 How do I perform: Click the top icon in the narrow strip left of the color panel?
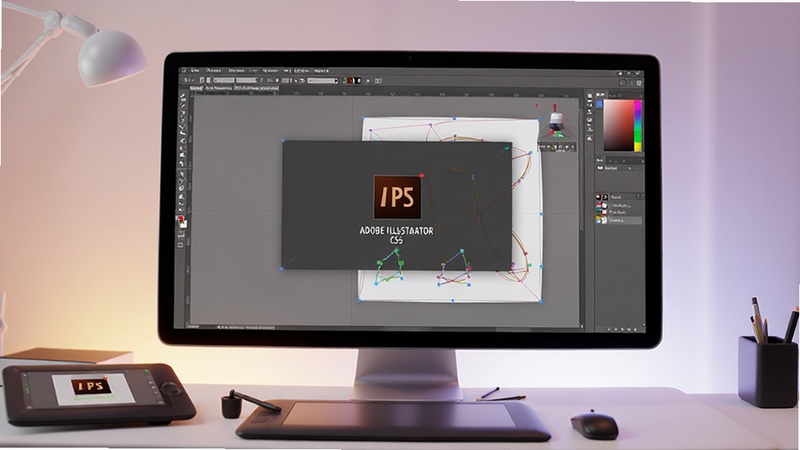point(590,96)
